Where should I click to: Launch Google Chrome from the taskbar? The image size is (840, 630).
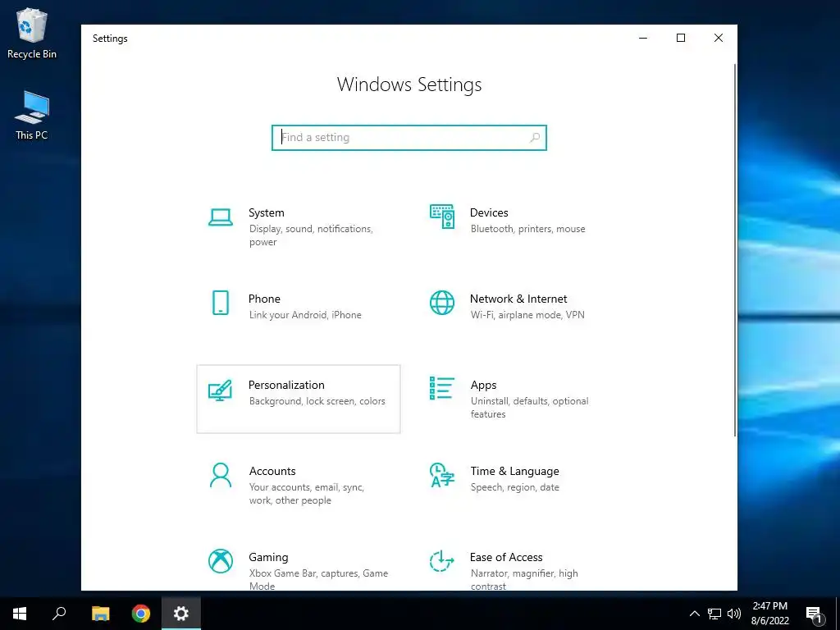coord(141,614)
